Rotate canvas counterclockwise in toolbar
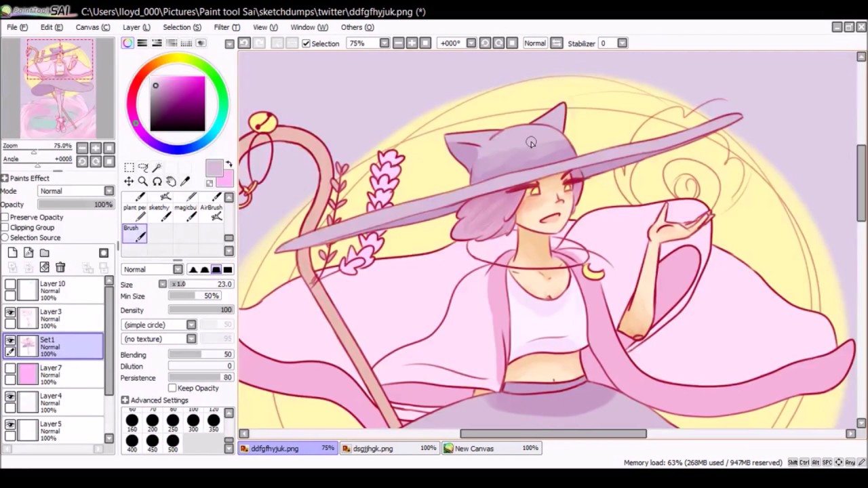The height and width of the screenshot is (488, 868). (485, 43)
